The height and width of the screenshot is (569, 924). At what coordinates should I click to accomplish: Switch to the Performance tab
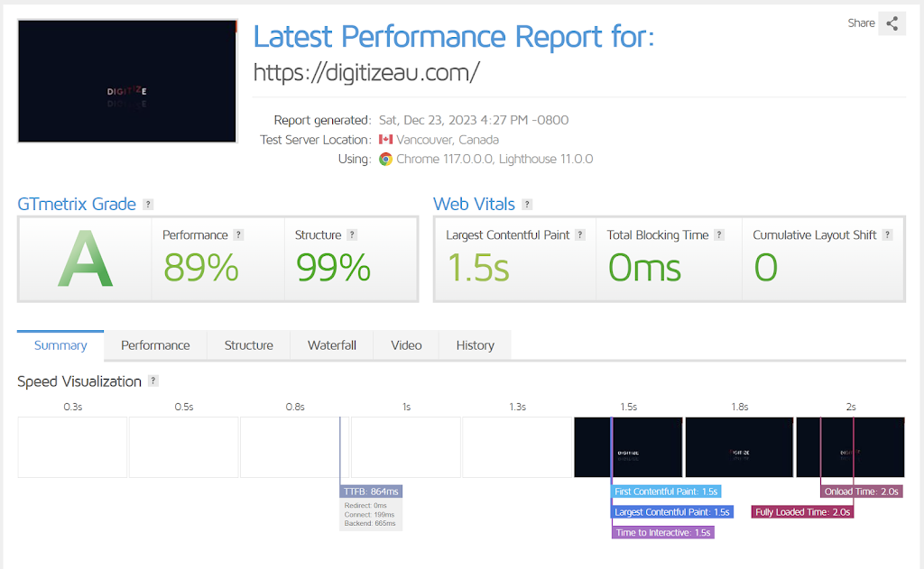(x=155, y=345)
